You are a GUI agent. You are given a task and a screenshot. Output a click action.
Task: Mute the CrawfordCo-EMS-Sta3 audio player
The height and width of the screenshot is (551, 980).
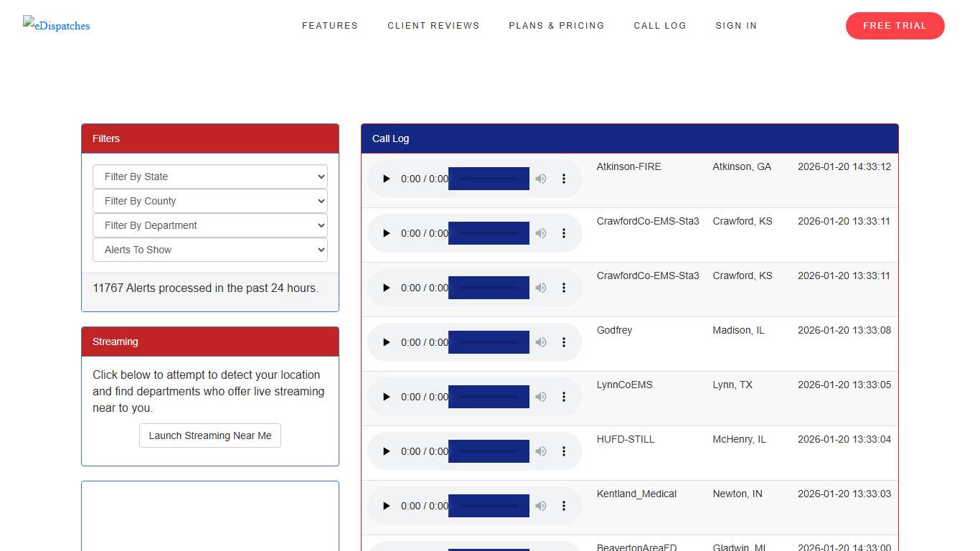coord(541,233)
